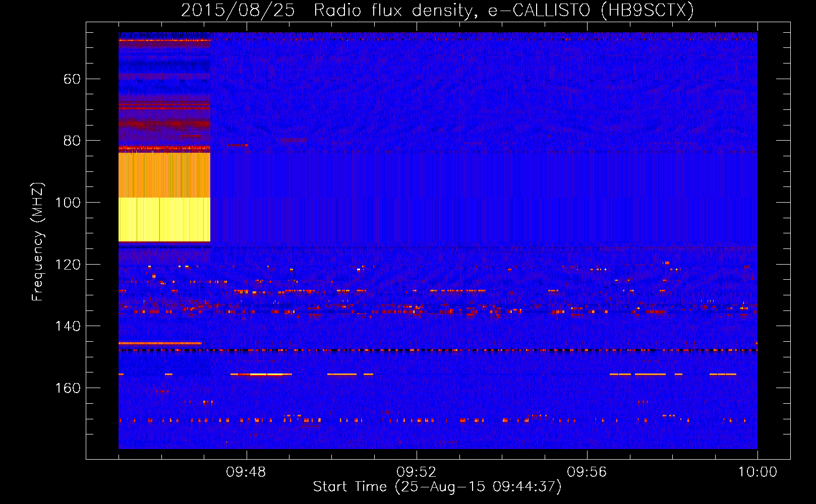Click the 'Frequency (MHZ)' y-axis label
The image size is (816, 504).
pyautogui.click(x=38, y=242)
